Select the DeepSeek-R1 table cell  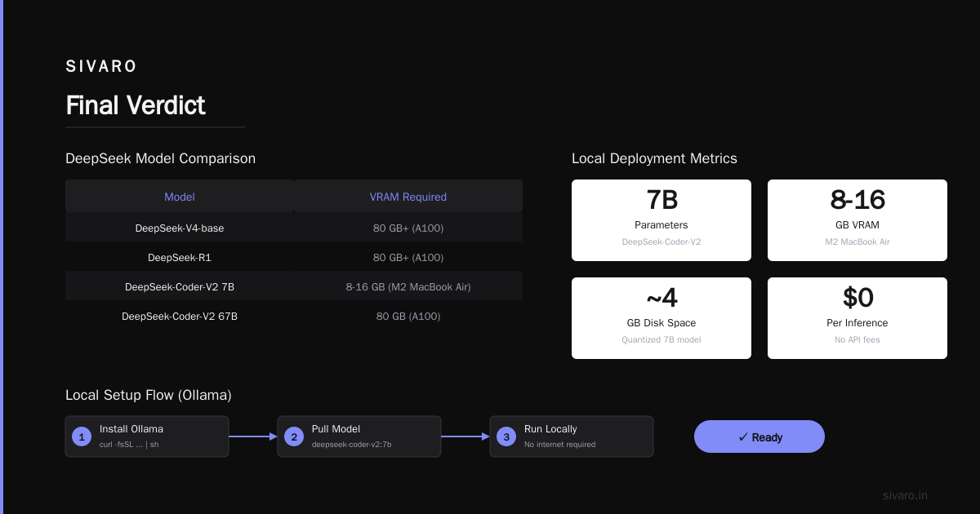pos(180,257)
